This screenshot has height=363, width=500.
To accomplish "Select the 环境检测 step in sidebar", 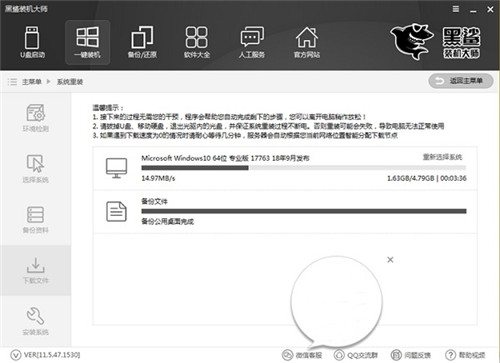I will tap(36, 118).
